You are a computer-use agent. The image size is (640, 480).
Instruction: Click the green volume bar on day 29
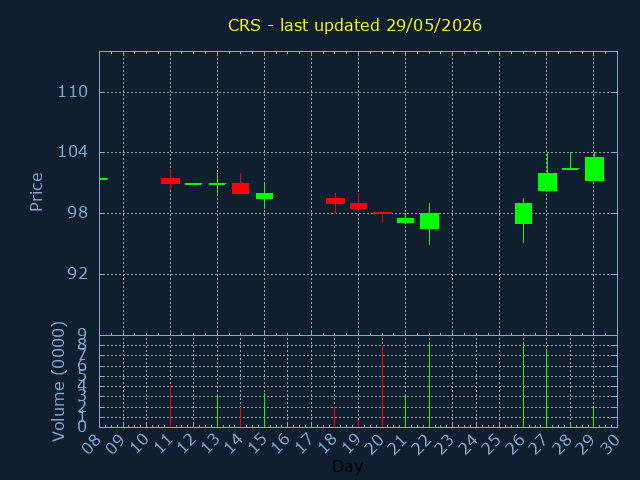593,417
